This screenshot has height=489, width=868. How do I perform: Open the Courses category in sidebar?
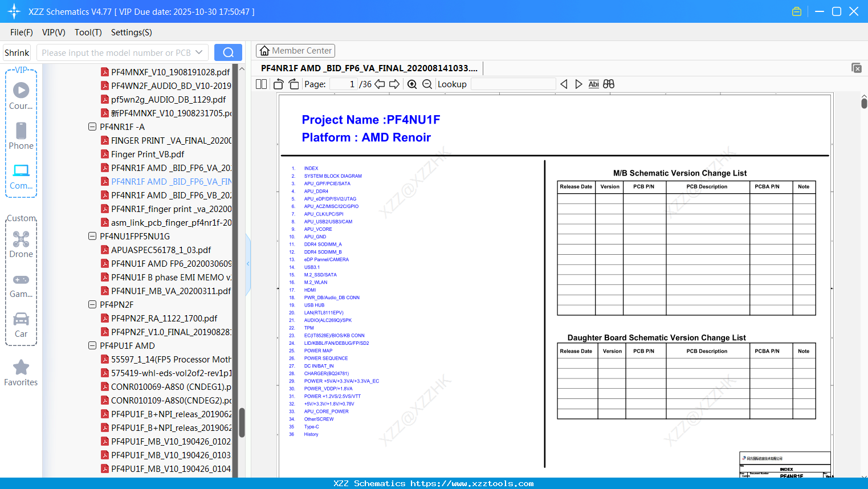21,96
